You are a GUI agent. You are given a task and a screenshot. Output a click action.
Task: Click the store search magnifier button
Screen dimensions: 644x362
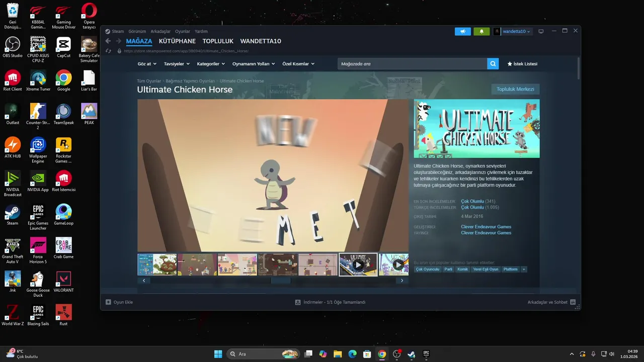tap(493, 64)
